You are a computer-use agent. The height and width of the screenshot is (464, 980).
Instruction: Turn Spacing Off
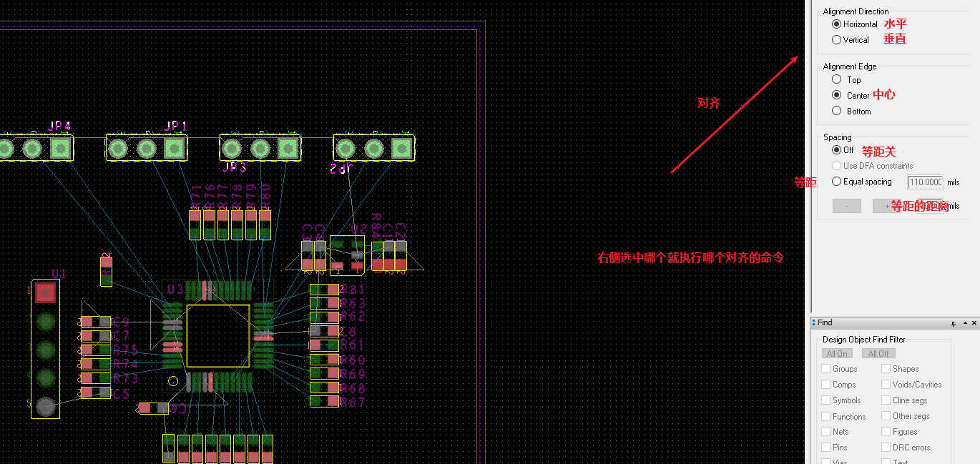pos(837,149)
